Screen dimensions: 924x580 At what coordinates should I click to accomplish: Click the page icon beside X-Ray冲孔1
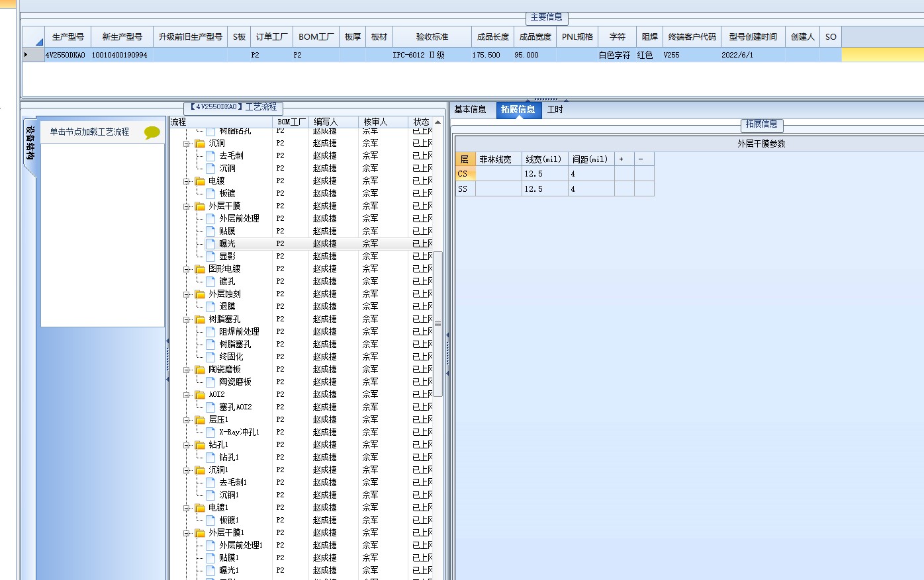pyautogui.click(x=210, y=433)
